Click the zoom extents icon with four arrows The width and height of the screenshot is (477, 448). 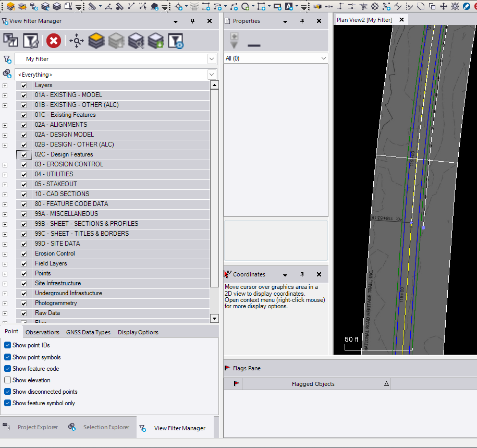pyautogui.click(x=77, y=41)
